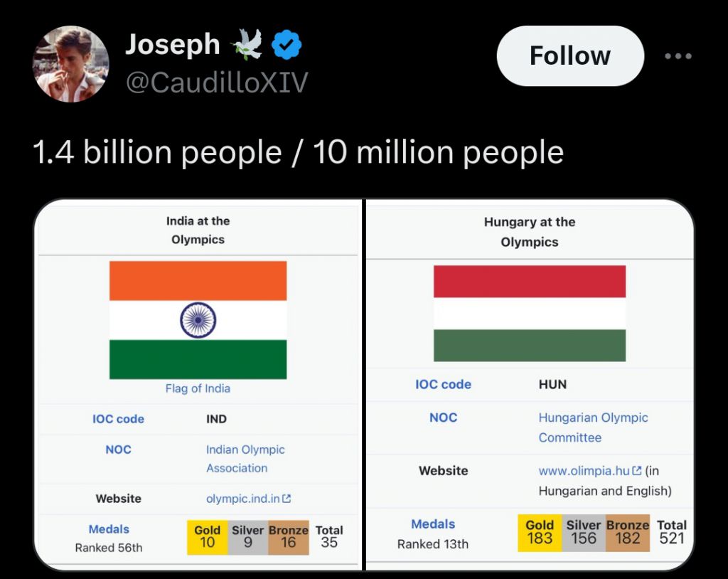
Task: Open Joseph's profile avatar photo
Action: [70, 64]
